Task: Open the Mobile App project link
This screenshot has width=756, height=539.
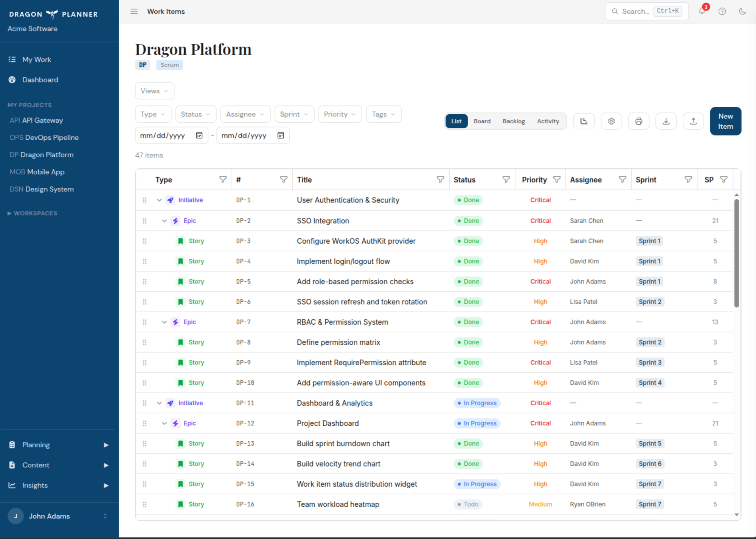Action: click(x=37, y=171)
